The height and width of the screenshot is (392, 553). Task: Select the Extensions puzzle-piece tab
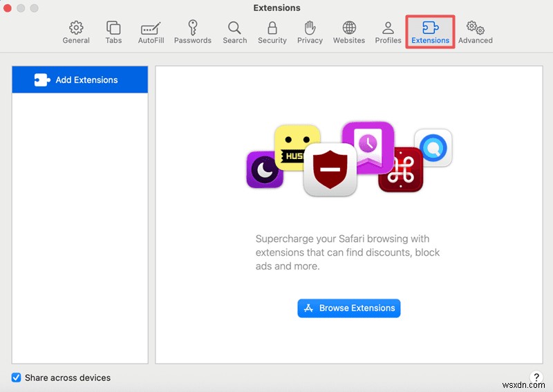(430, 32)
